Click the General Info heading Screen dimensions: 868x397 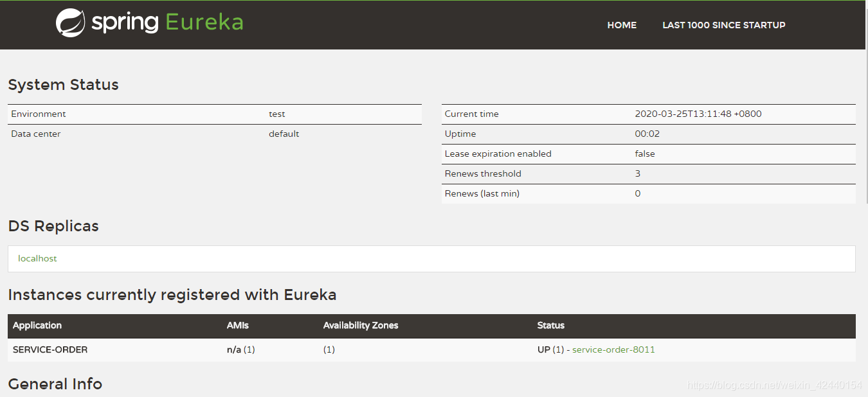click(x=55, y=384)
